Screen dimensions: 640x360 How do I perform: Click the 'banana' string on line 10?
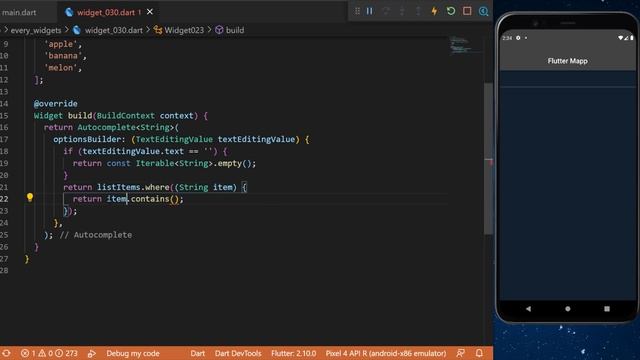coord(63,56)
